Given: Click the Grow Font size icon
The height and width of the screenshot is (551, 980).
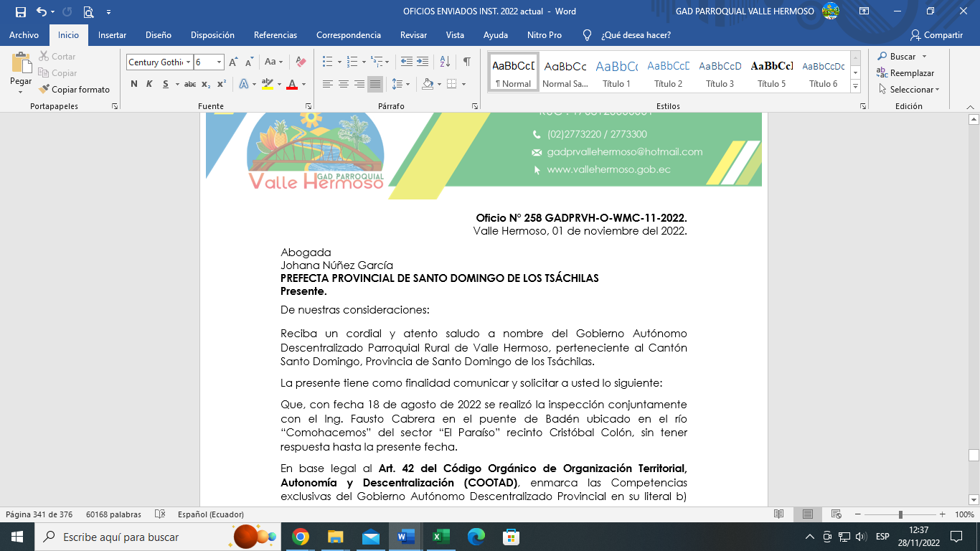Looking at the screenshot, I should tap(233, 62).
